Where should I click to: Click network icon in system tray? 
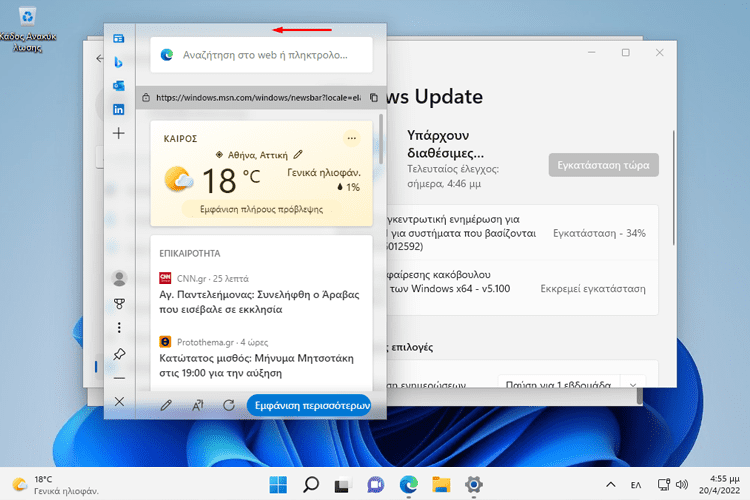(663, 485)
